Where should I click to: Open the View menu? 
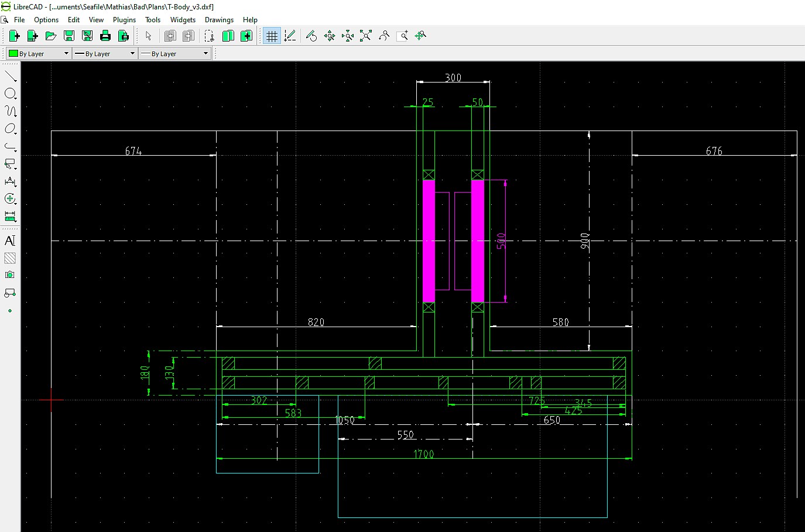coord(96,20)
